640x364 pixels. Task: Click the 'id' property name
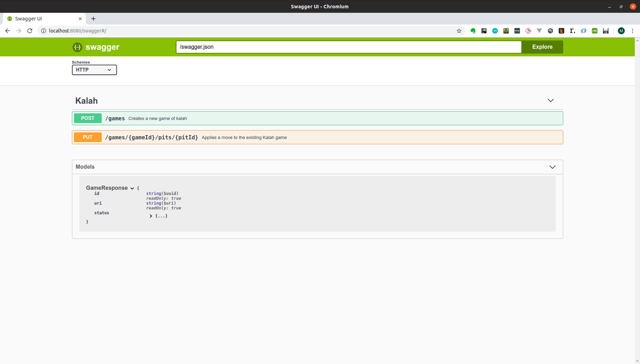[97, 194]
